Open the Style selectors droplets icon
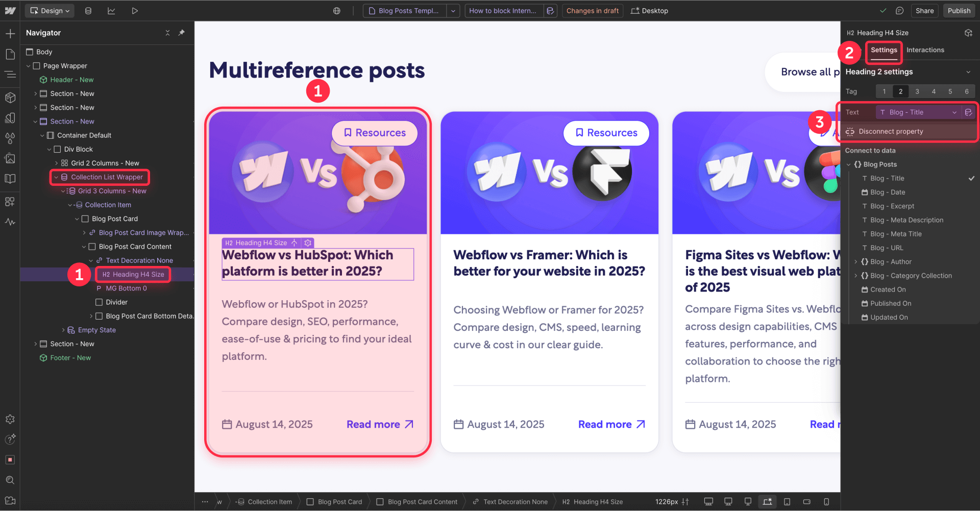Screen dimensions: 980x511 [10, 138]
